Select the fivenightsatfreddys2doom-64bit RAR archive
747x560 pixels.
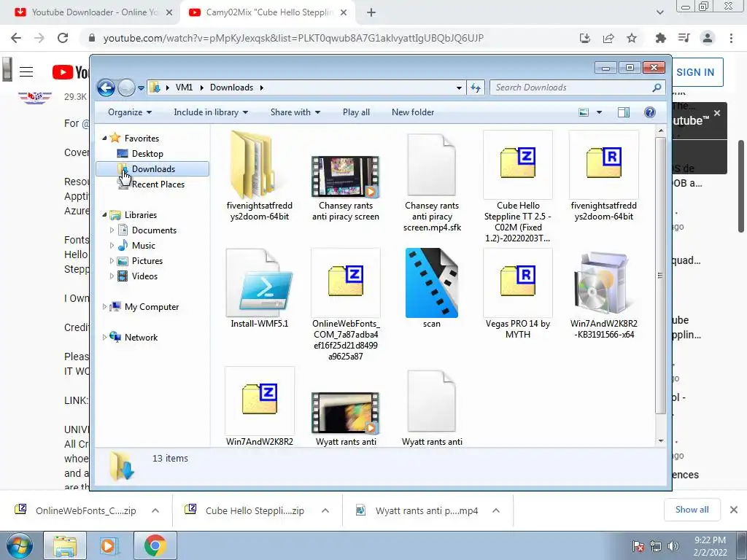tap(603, 164)
